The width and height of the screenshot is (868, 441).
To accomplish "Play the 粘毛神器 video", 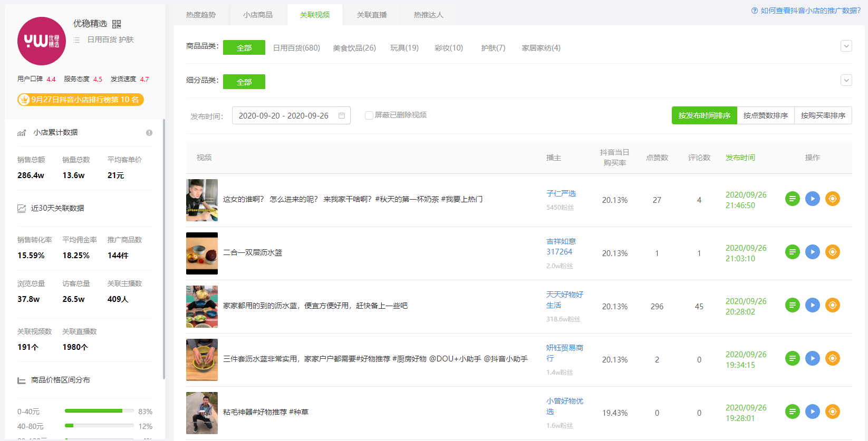I will pos(813,411).
